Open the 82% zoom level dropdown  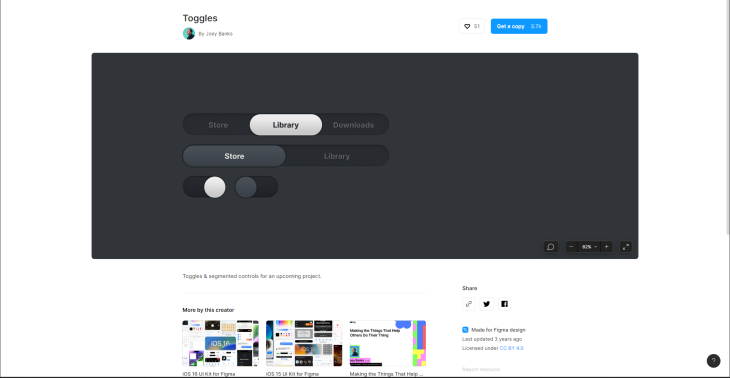(x=589, y=247)
